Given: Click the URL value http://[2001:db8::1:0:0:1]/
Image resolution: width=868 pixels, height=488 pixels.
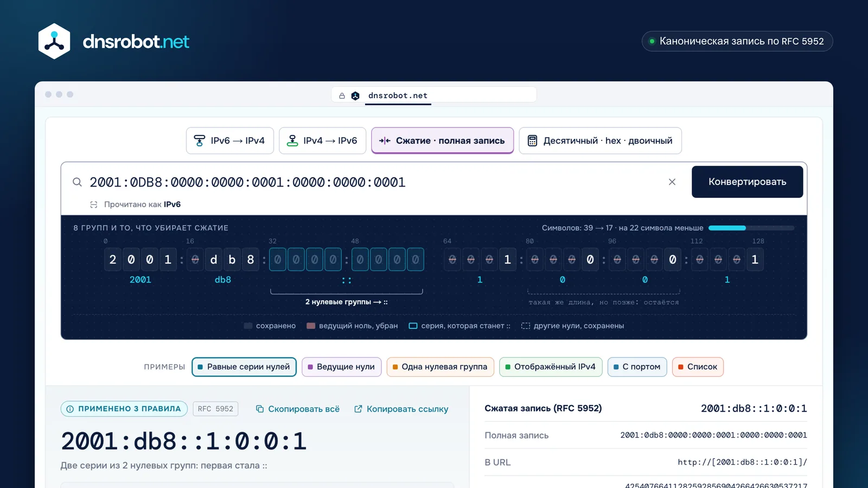Looking at the screenshot, I should [742, 463].
